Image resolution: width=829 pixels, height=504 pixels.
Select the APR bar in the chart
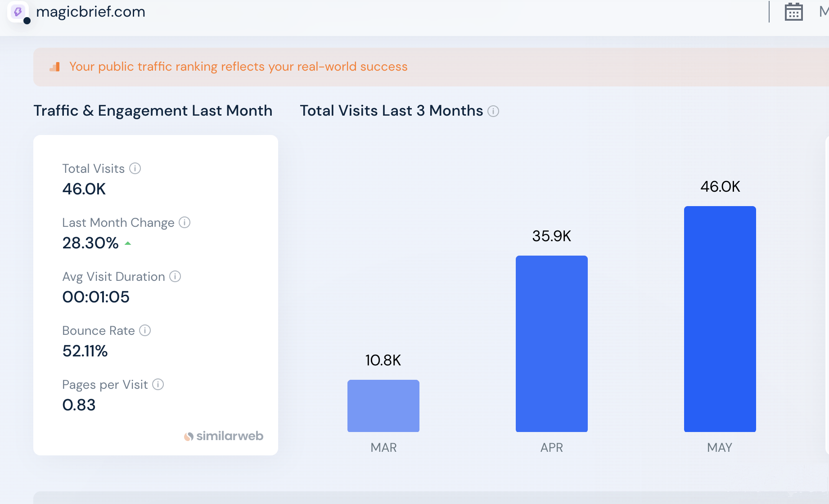(x=552, y=344)
